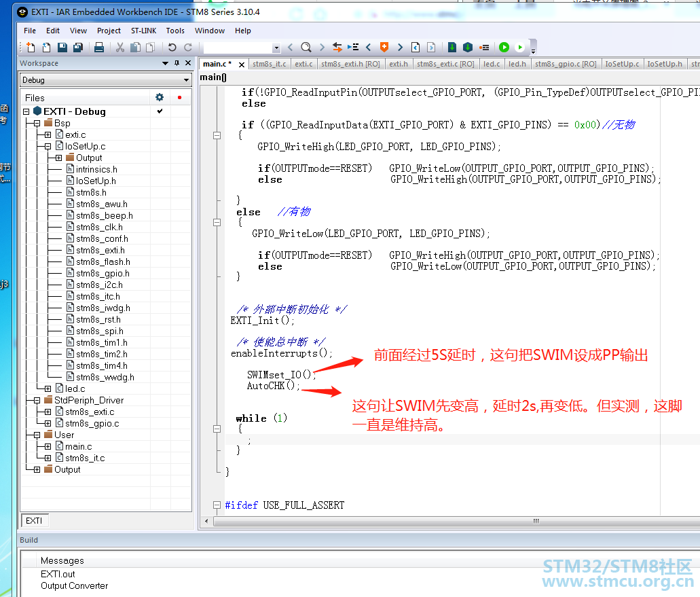Pin the Workspace pane
This screenshot has height=597, width=700.
click(x=177, y=63)
